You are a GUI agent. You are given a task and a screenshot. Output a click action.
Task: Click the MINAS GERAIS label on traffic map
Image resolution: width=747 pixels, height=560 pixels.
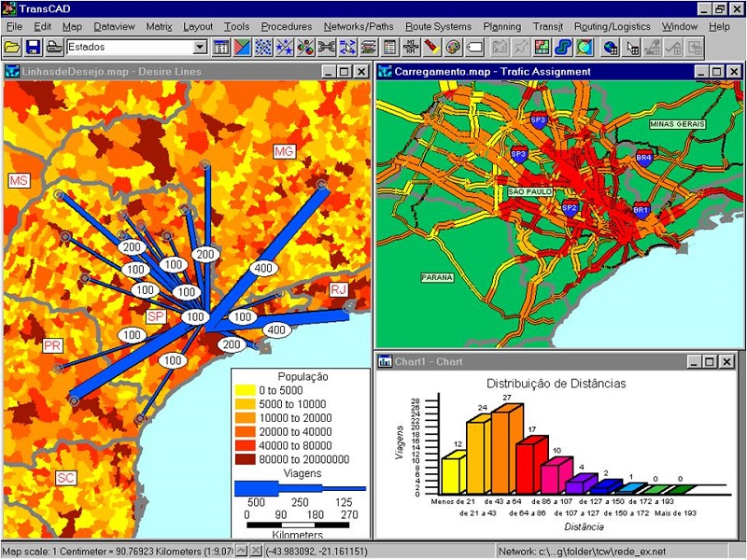click(x=677, y=124)
